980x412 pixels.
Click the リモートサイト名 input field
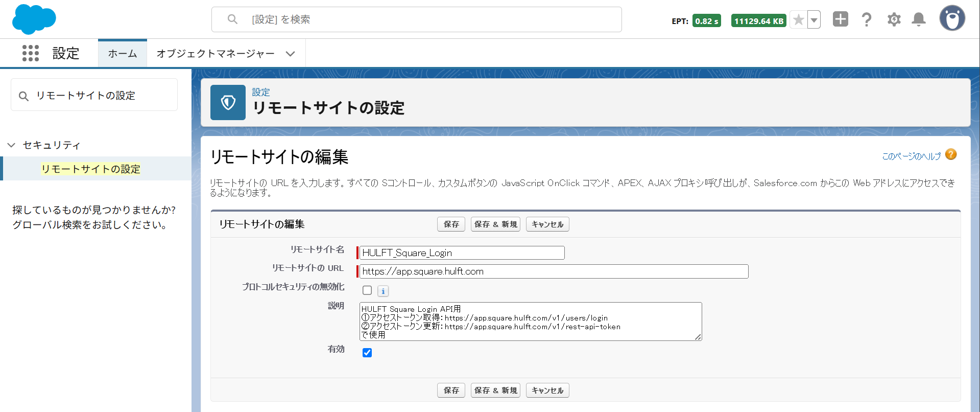pos(462,253)
